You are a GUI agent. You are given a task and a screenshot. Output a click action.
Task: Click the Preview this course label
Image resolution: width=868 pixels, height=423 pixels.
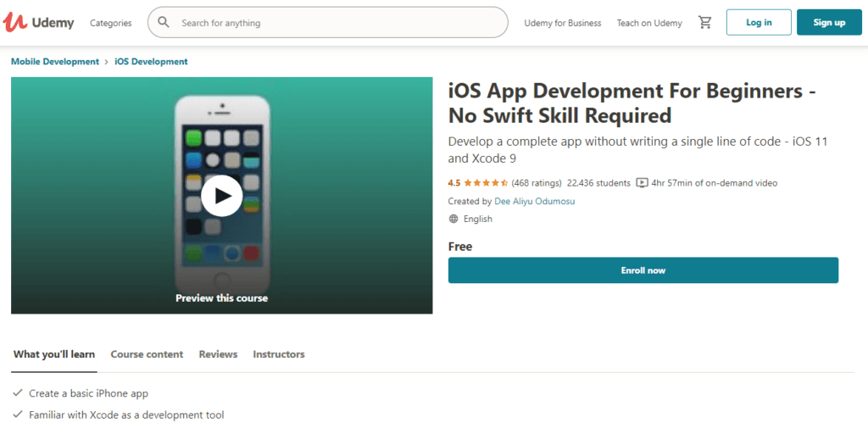pyautogui.click(x=221, y=298)
